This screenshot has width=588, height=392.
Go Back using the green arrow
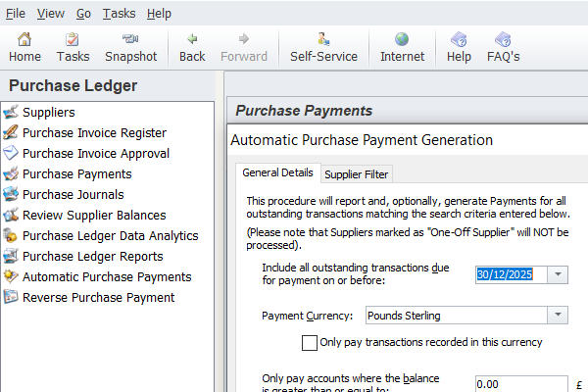pos(192,39)
